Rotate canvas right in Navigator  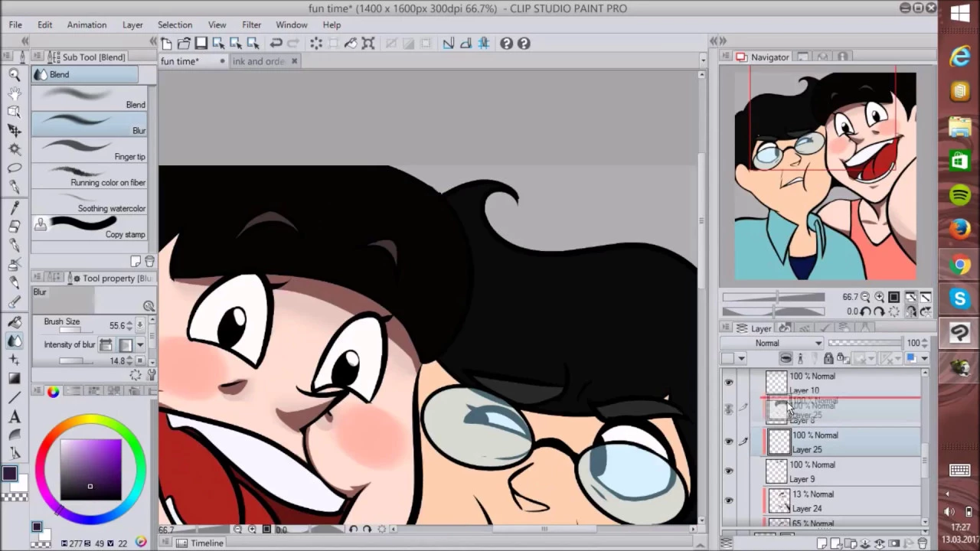tap(879, 311)
